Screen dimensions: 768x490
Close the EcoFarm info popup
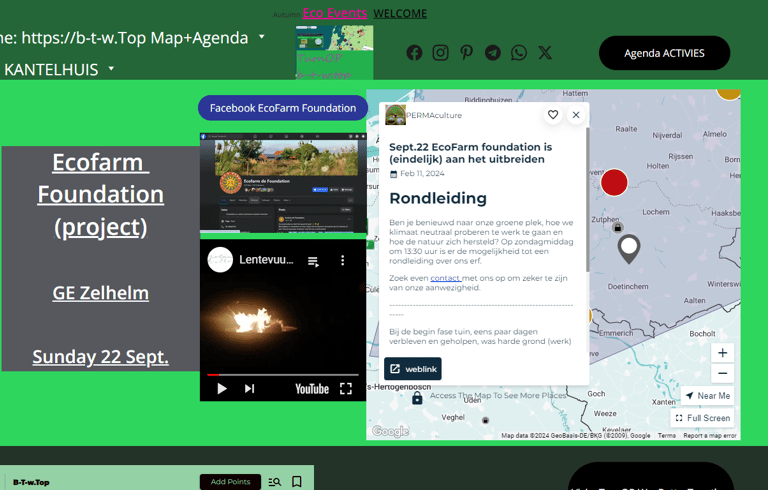pos(576,115)
